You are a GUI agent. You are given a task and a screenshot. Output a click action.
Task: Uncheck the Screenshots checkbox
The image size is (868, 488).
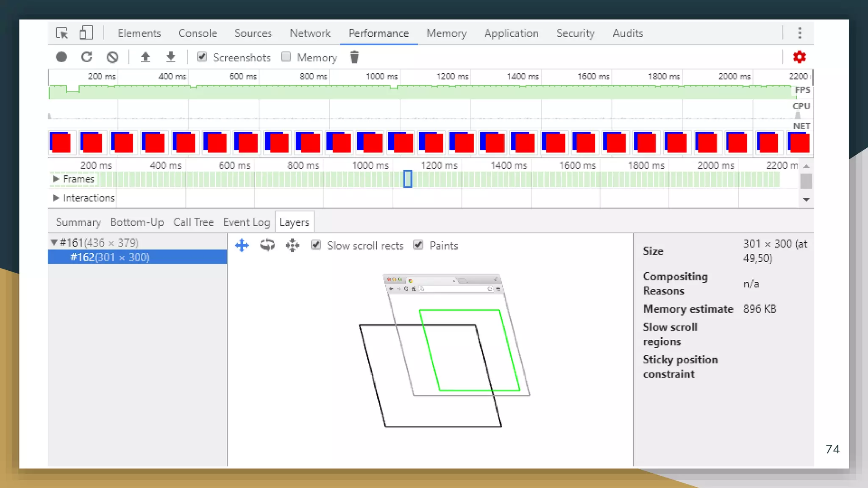[202, 57]
